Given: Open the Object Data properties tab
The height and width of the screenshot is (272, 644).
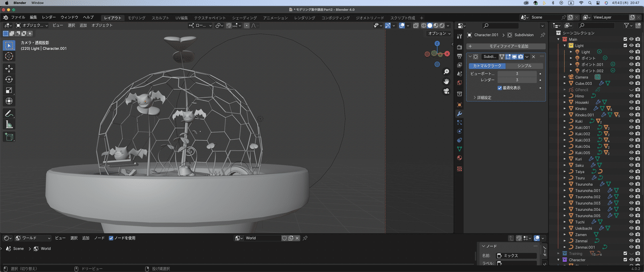Looking at the screenshot, I should 459,149.
